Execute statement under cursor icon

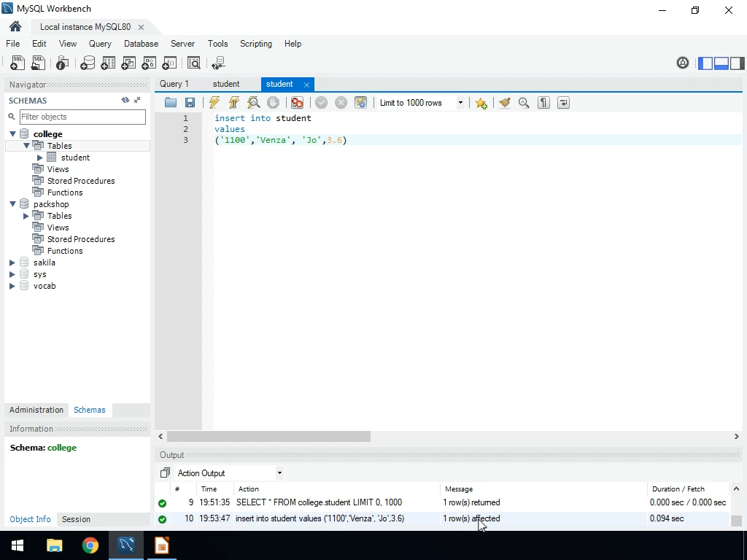pos(234,102)
